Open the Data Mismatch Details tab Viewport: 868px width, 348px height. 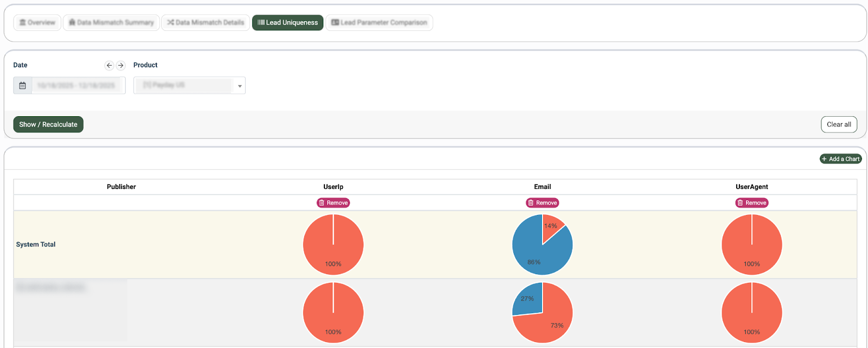(x=206, y=23)
